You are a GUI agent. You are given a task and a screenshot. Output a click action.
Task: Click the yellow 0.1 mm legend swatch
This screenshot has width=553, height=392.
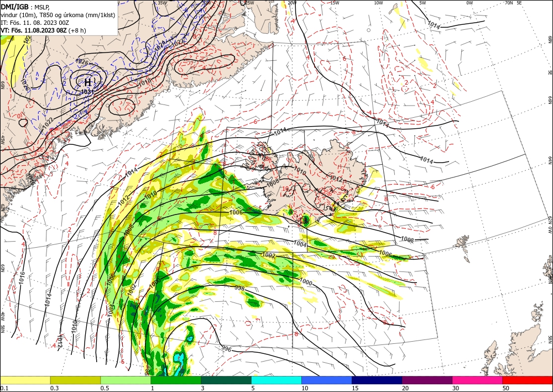point(25,380)
